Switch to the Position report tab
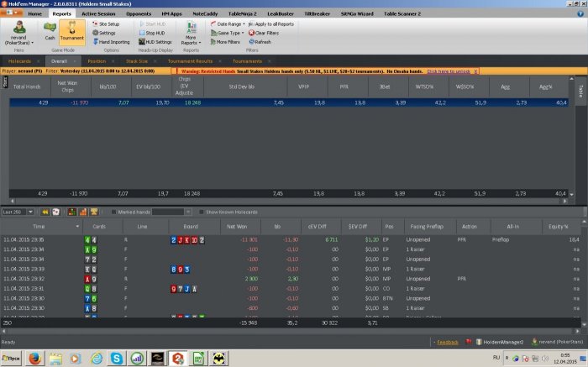The height and width of the screenshot is (367, 588). point(97,61)
